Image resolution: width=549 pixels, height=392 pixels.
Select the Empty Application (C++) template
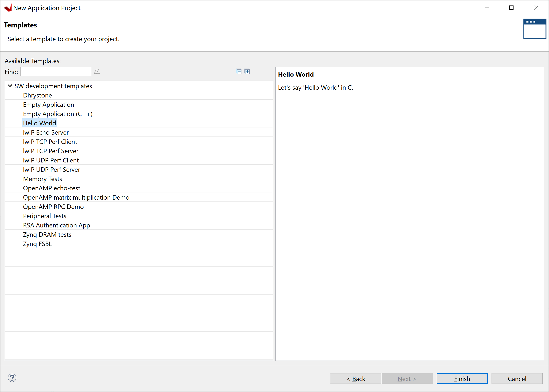click(x=57, y=114)
